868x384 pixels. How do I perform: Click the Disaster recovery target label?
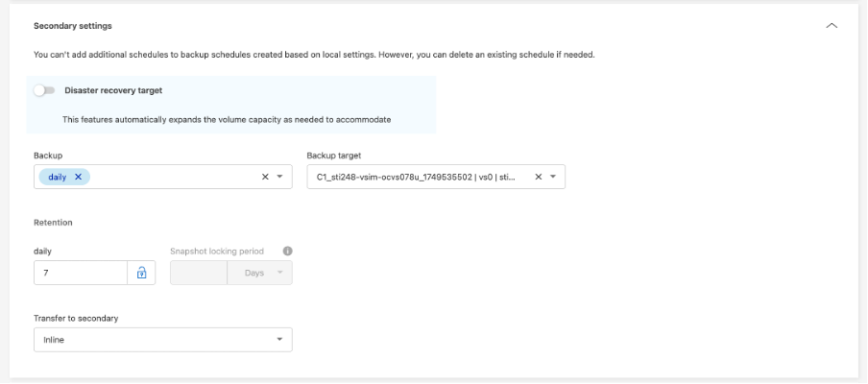(x=113, y=90)
